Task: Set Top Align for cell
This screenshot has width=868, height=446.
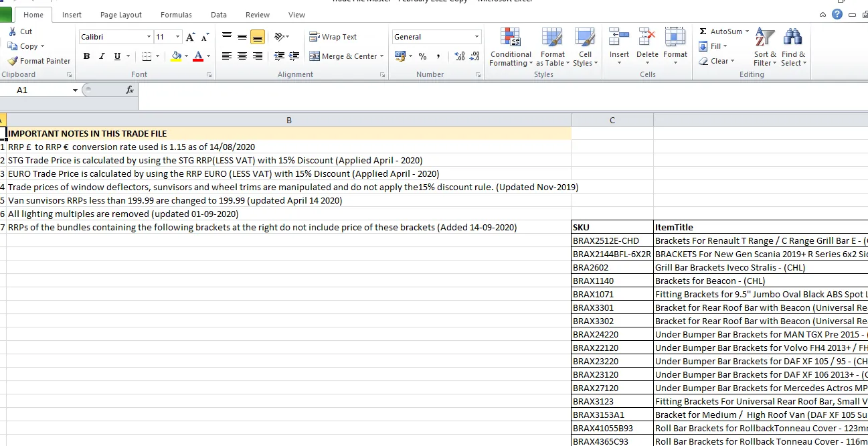Action: coord(227,37)
